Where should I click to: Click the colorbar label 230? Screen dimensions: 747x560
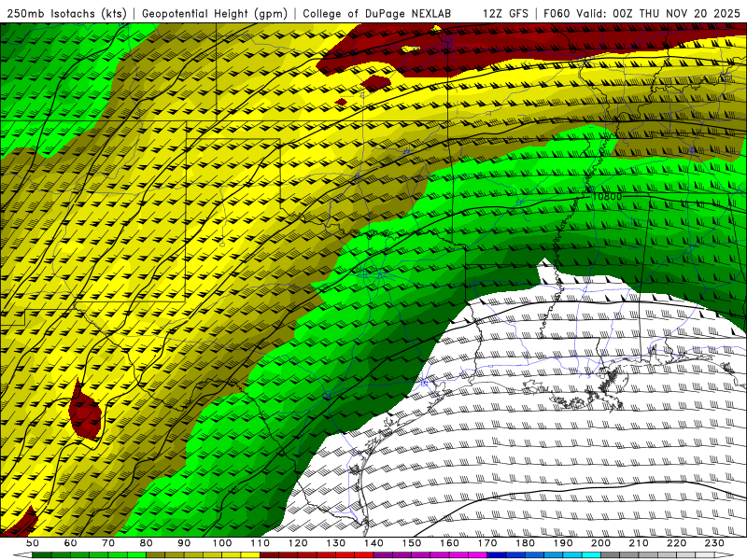click(714, 543)
